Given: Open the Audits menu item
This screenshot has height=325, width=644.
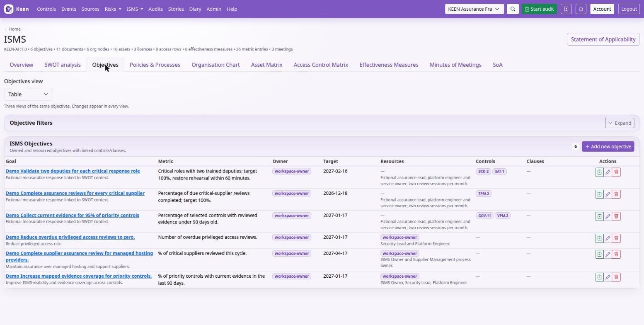Looking at the screenshot, I should [156, 9].
